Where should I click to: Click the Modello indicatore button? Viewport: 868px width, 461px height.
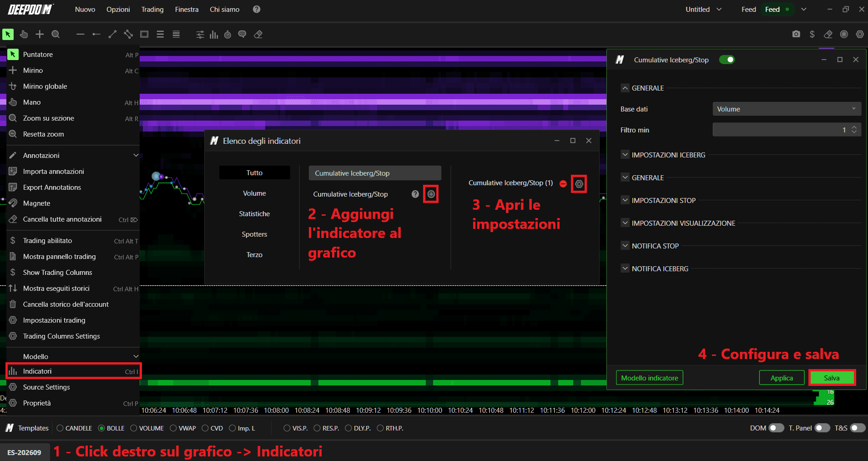click(650, 378)
